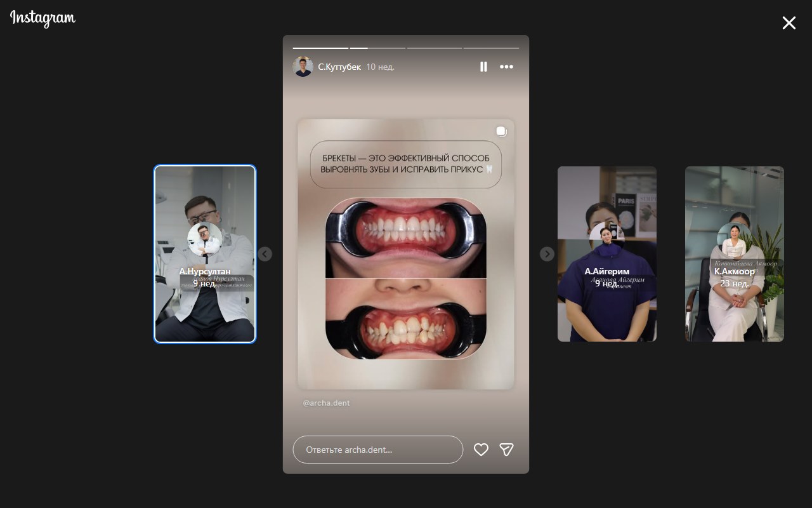Open the А.Нурсултан story thumbnail
812x508 pixels.
click(205, 254)
